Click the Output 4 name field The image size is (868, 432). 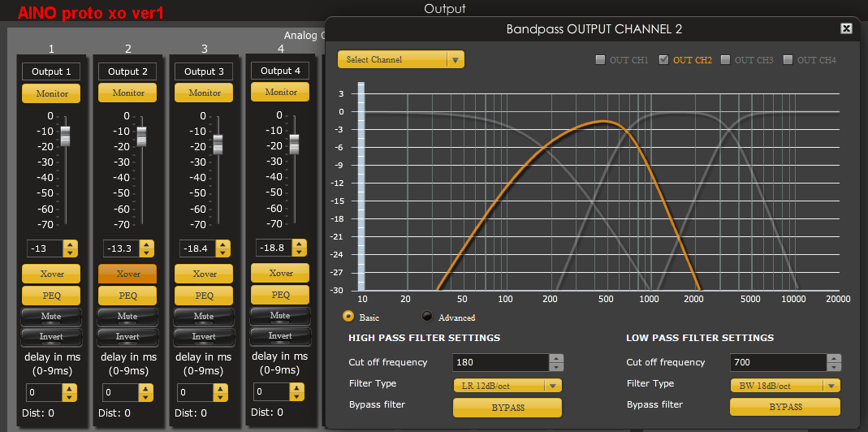(x=280, y=71)
